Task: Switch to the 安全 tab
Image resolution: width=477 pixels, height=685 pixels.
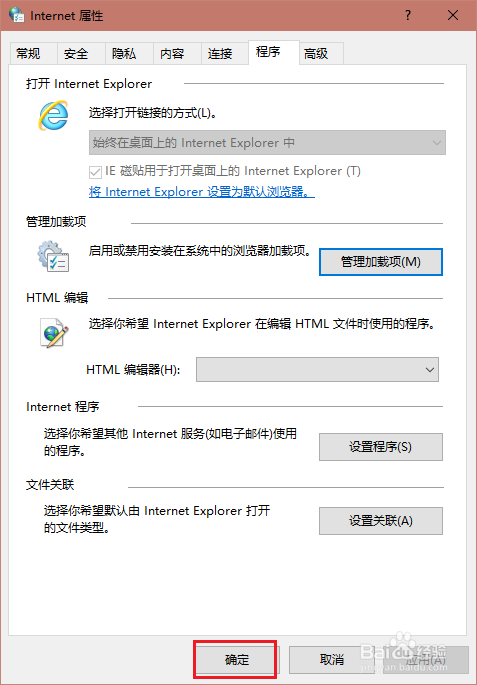Action: tap(76, 54)
